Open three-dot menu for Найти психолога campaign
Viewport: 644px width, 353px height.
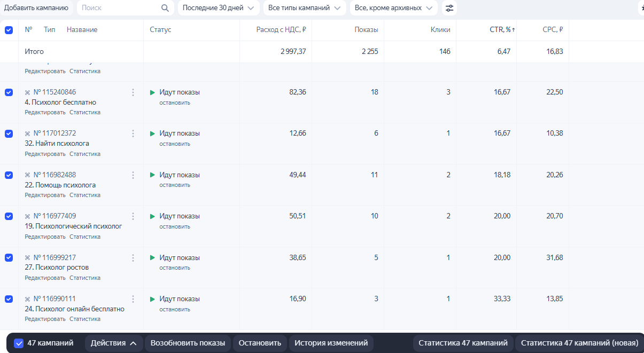pyautogui.click(x=133, y=134)
